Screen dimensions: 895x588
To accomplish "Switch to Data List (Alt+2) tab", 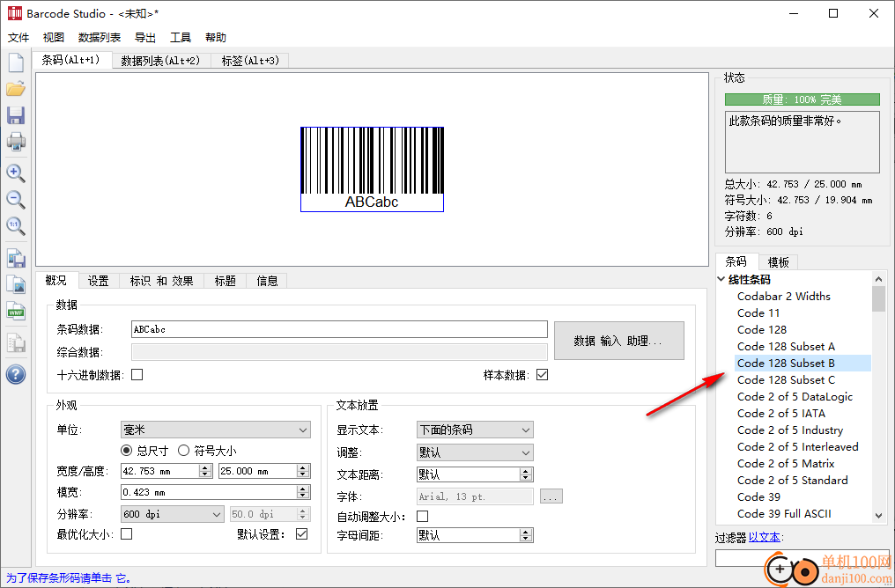I will coord(161,61).
